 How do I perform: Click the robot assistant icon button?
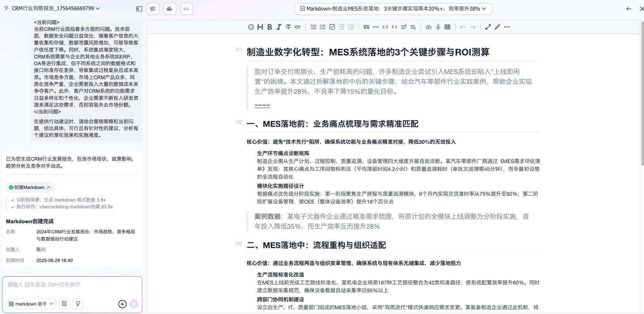tap(170, 9)
